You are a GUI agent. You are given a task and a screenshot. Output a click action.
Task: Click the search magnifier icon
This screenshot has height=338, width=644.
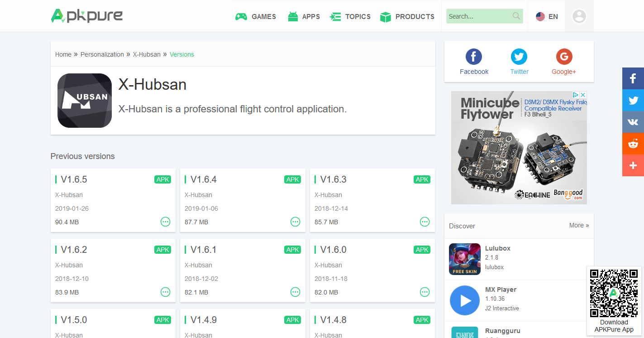[516, 16]
